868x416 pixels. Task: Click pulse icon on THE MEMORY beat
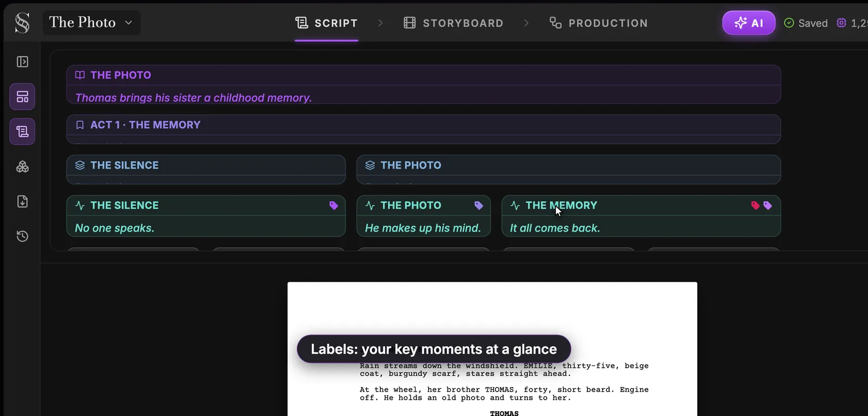(515, 206)
